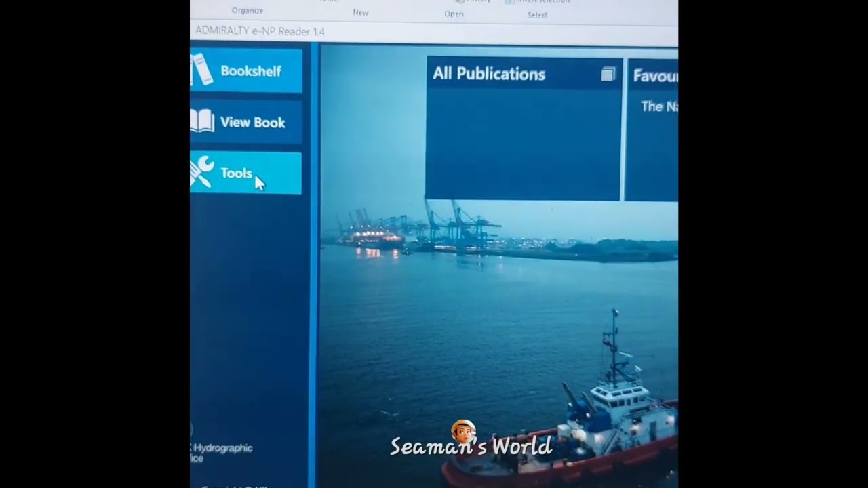Viewport: 868px width, 488px height.
Task: Click the Open group label in Explorer ribbon
Action: tap(454, 14)
